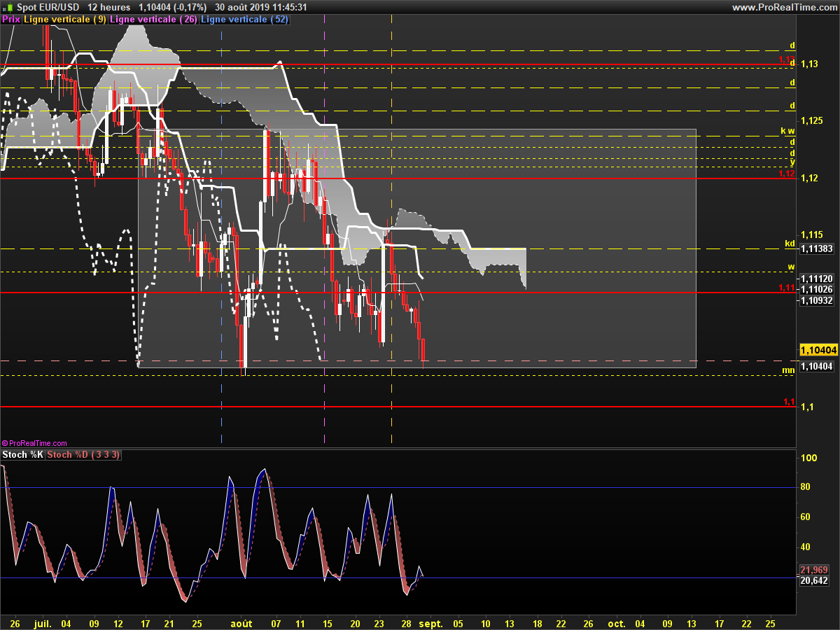Screen dimensions: 840x630
Task: Click the 'kd' level marker label
Action: [790, 244]
